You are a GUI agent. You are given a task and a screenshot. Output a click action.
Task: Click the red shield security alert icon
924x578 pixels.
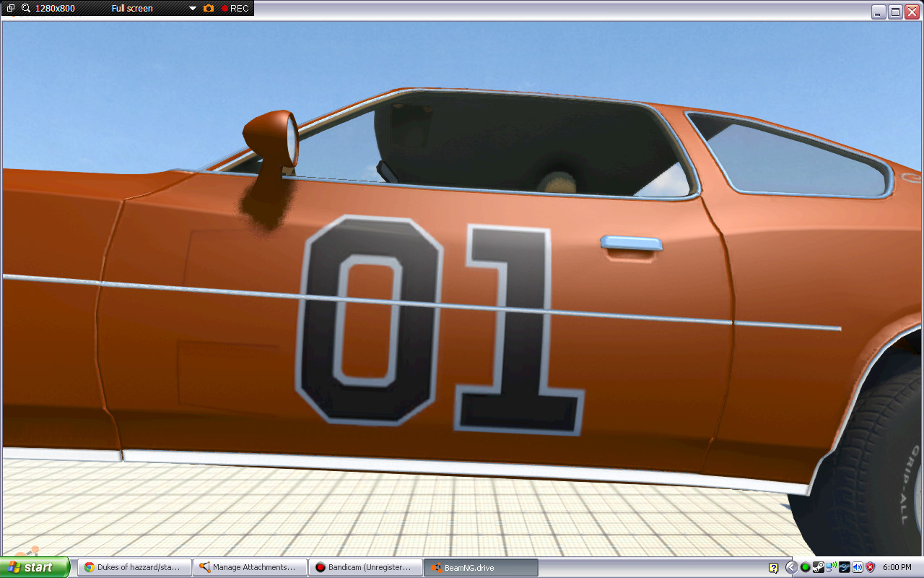pyautogui.click(x=871, y=567)
